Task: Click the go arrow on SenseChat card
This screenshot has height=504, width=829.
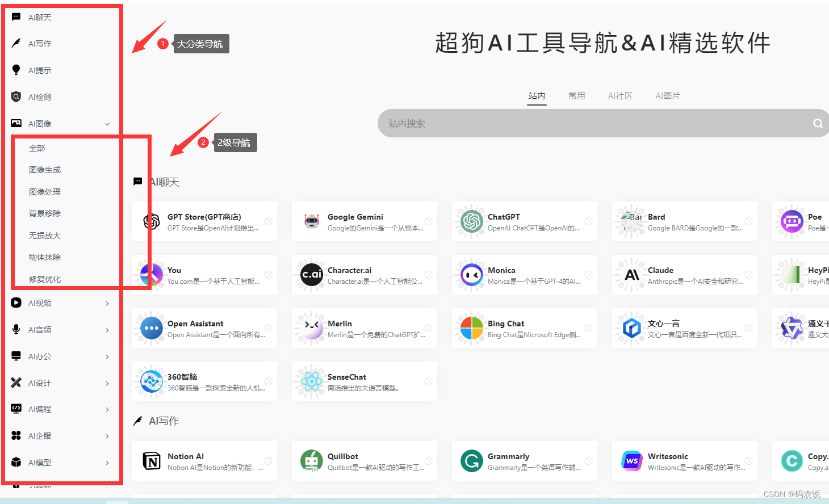Action: point(429,381)
